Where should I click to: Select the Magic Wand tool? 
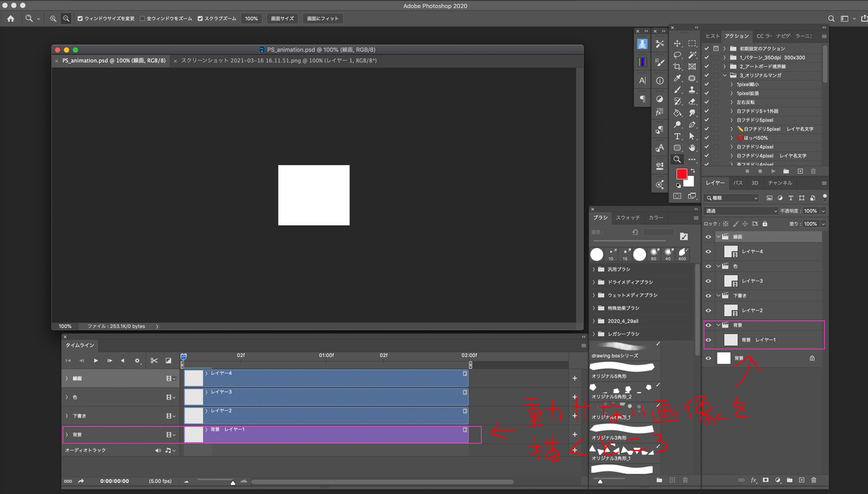point(692,55)
